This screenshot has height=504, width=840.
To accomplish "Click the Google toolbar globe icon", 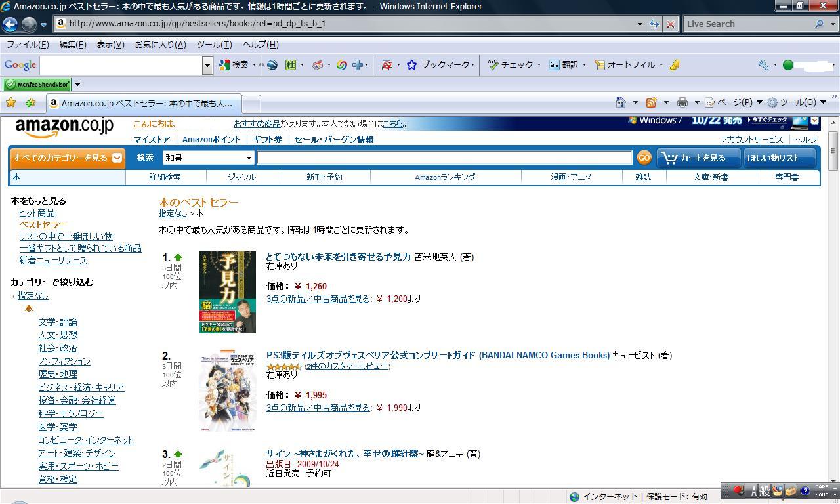I will (272, 64).
